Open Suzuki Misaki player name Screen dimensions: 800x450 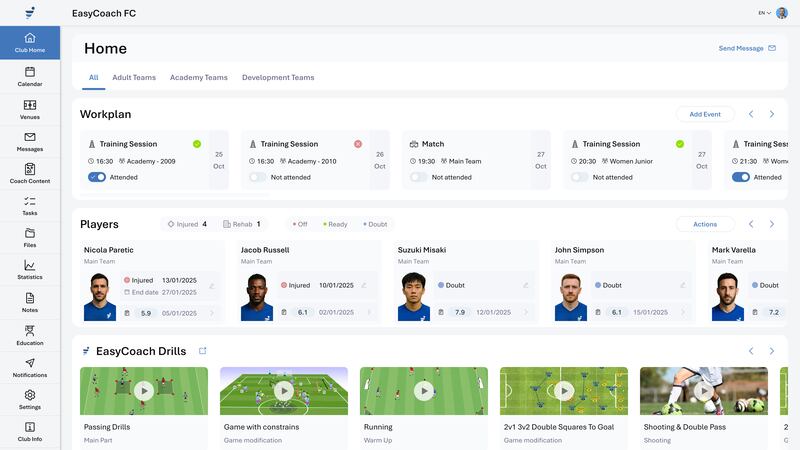point(422,250)
